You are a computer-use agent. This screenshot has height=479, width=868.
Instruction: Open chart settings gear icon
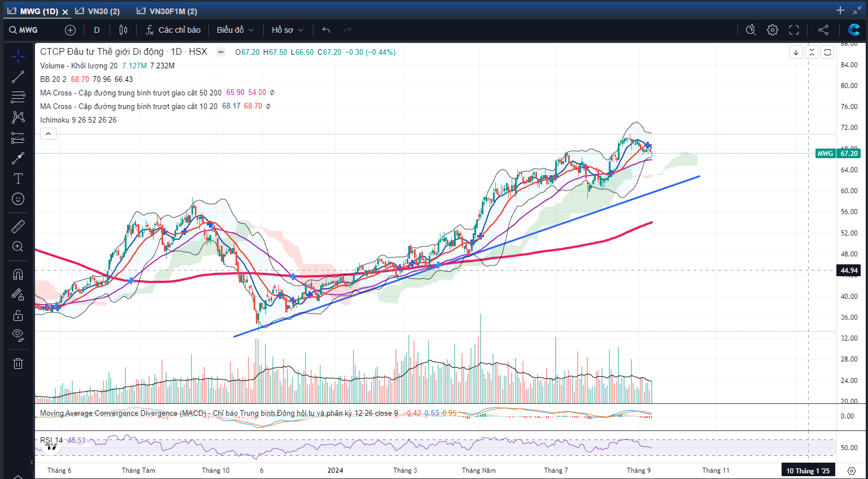click(x=773, y=30)
